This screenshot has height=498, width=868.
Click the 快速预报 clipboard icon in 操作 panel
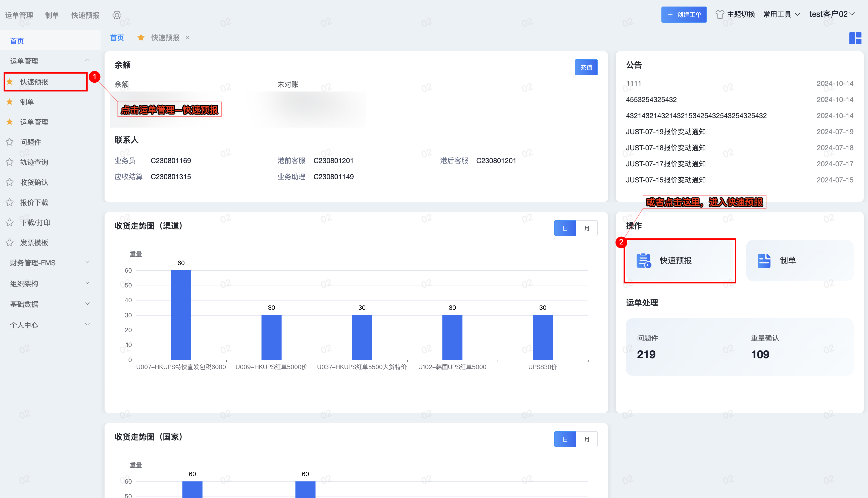pos(643,261)
